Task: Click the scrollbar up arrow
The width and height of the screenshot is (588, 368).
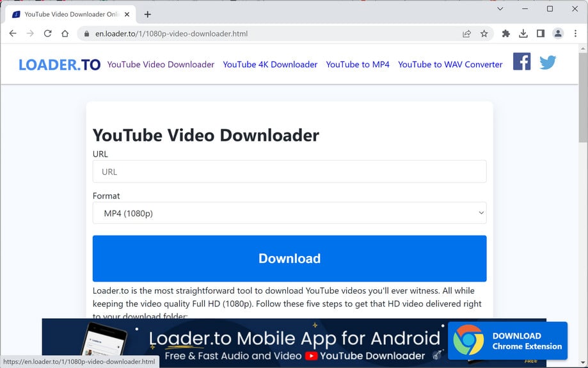Action: [x=583, y=49]
